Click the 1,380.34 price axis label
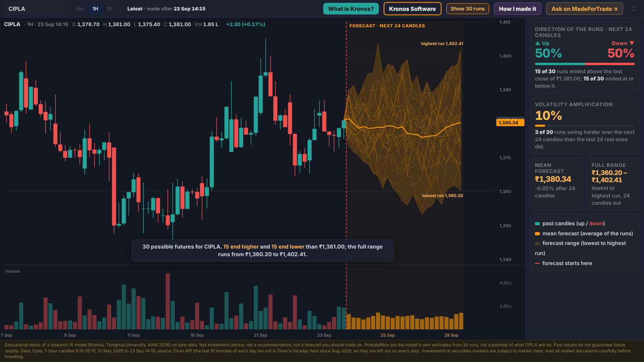This screenshot has width=644, height=362. 510,123
